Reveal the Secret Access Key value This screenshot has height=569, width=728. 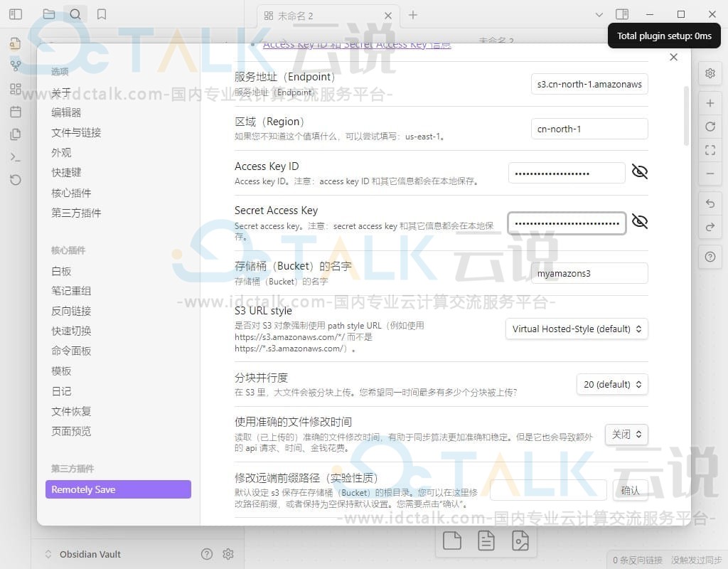[639, 222]
